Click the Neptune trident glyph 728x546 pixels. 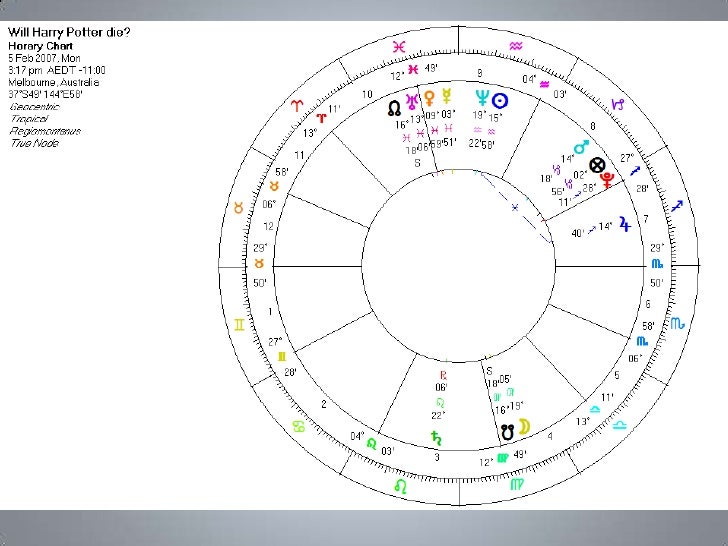pos(482,98)
